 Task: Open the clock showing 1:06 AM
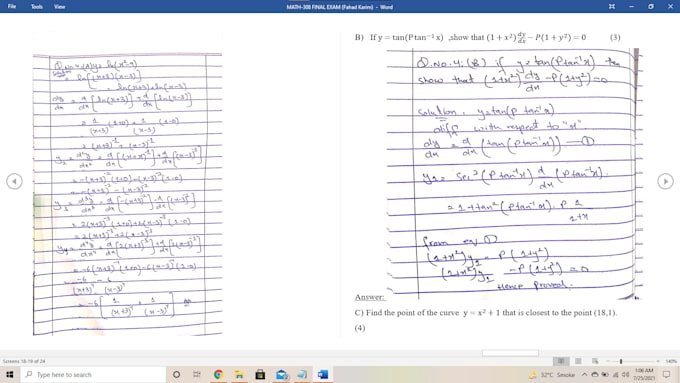pos(644,374)
